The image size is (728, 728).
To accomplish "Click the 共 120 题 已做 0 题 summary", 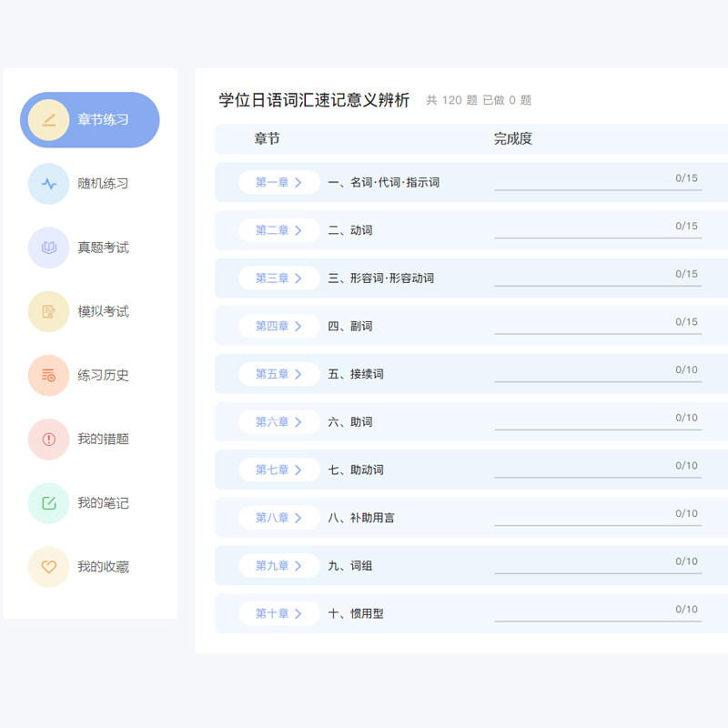I will tap(479, 100).
